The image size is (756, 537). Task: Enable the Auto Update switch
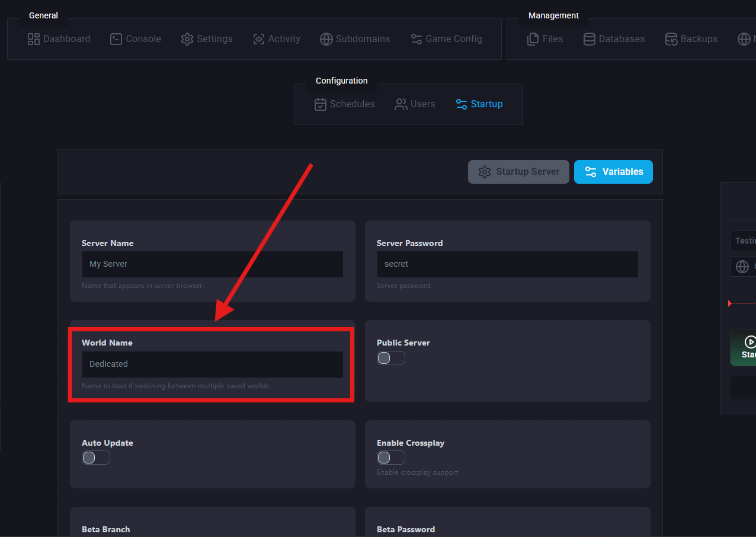pos(96,458)
